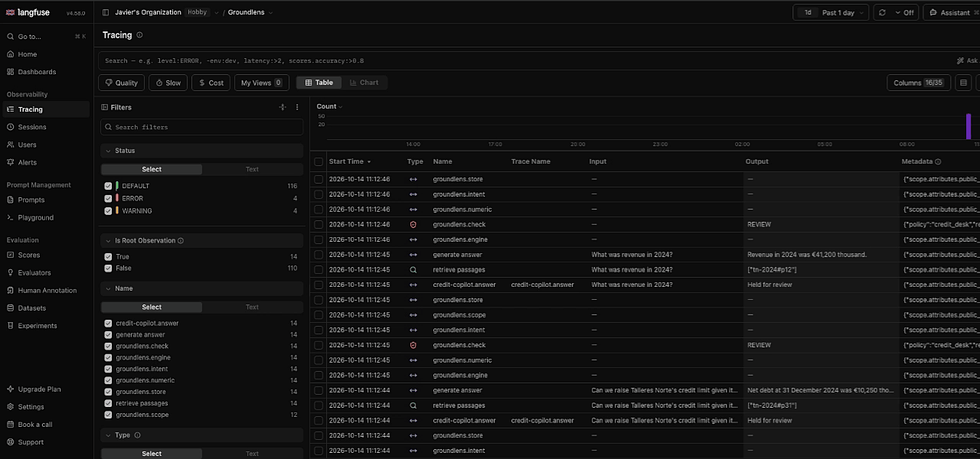
Task: Open the Datasets page icon
Action: pos(10,308)
